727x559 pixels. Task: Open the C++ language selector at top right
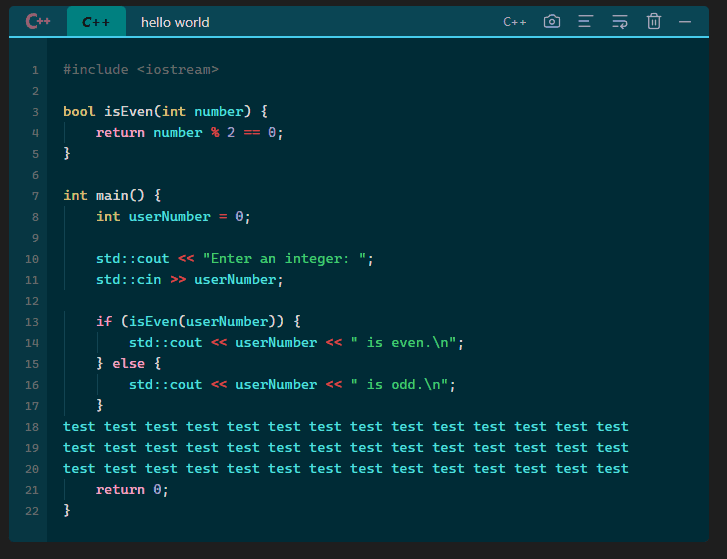[x=514, y=22]
